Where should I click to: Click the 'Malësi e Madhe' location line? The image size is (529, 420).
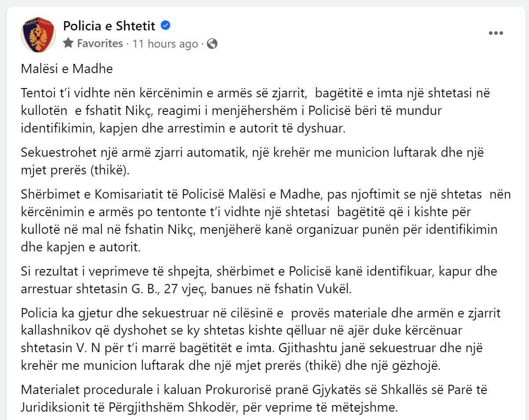pyautogui.click(x=67, y=69)
